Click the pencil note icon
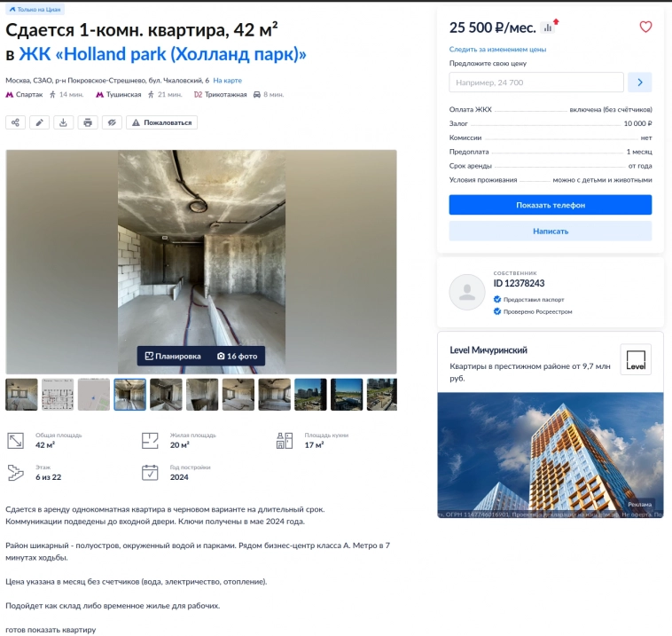The image size is (672, 636). [39, 122]
